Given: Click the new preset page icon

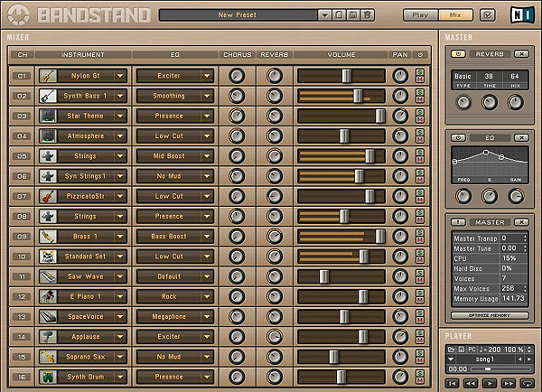Looking at the screenshot, I should click(339, 14).
